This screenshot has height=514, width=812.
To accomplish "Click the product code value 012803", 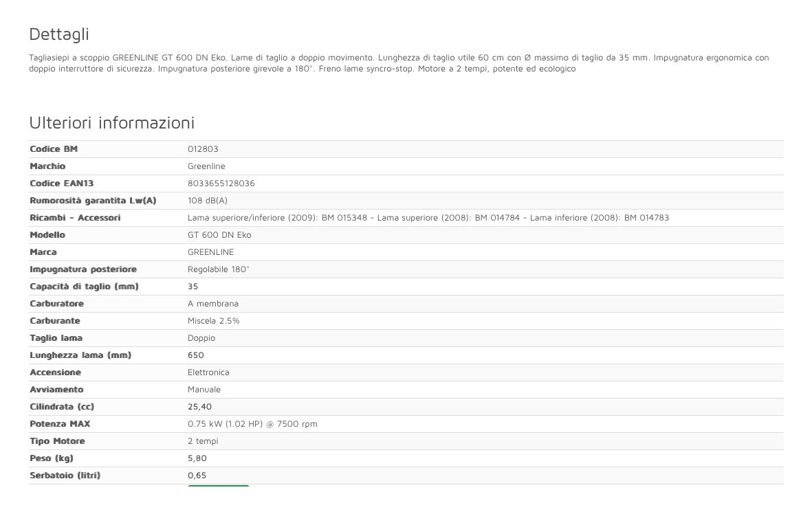I will point(203,149).
